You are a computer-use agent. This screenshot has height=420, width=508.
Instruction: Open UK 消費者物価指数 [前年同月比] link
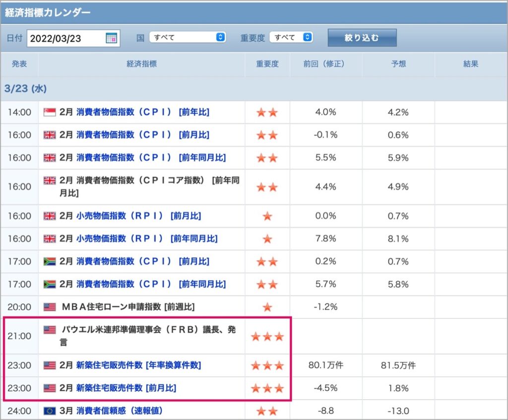click(x=151, y=157)
